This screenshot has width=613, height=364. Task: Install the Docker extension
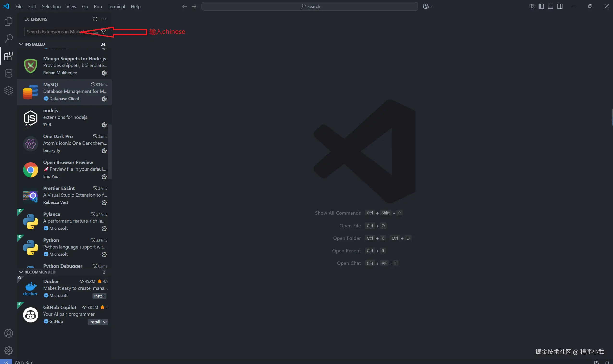(99, 296)
